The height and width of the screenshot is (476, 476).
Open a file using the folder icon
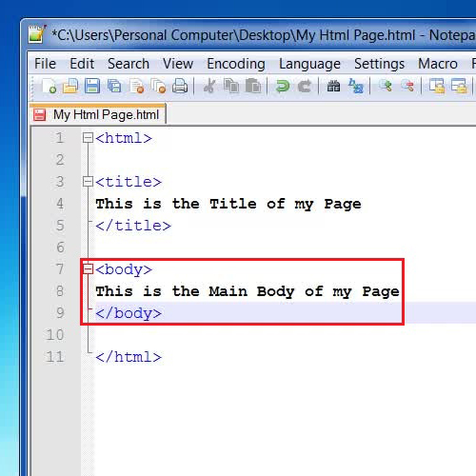click(70, 86)
